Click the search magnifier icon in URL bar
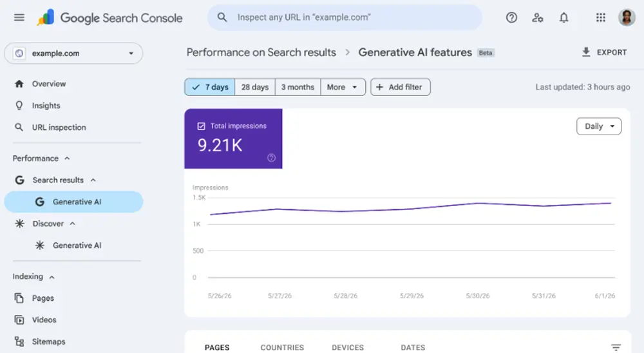This screenshot has height=353, width=644. 222,17
